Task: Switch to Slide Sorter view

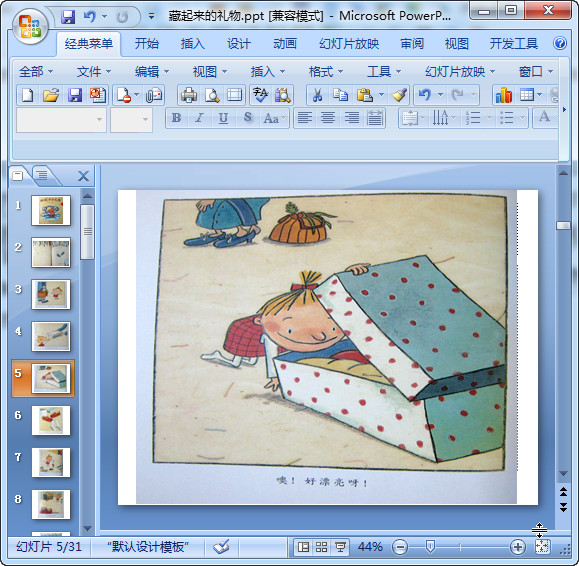Action: [x=321, y=547]
